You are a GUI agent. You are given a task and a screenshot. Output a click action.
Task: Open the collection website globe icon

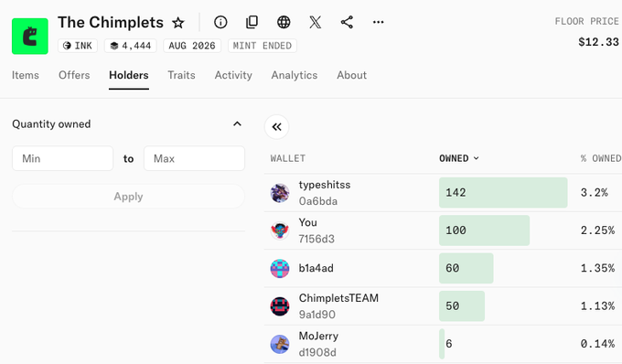(x=284, y=22)
